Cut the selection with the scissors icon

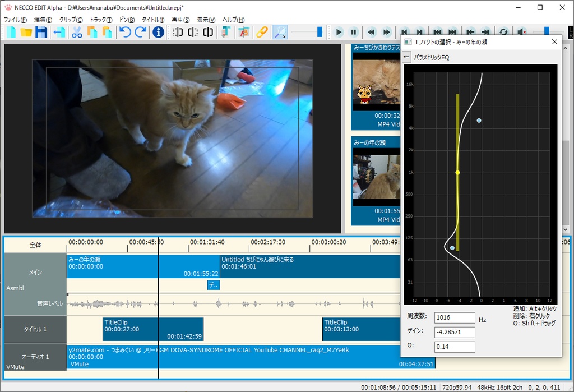(x=77, y=32)
